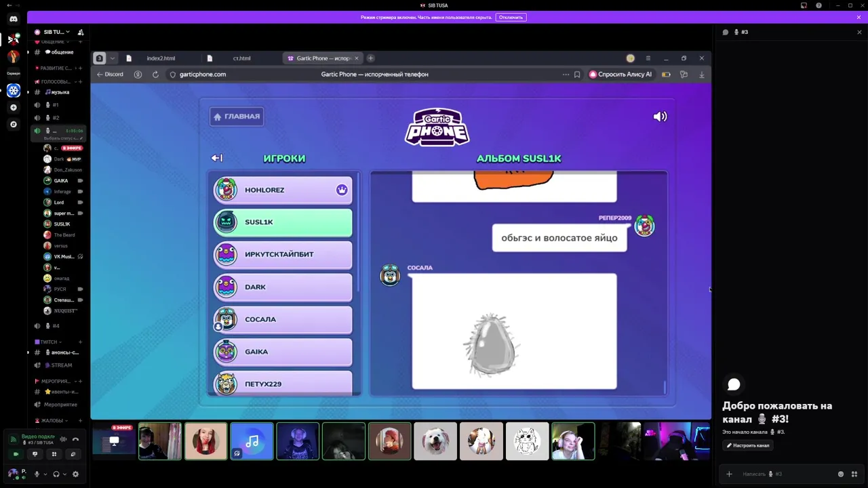The image size is (868, 488).
Task: Select player ПЕТУХ229 in the players list
Action: [283, 383]
